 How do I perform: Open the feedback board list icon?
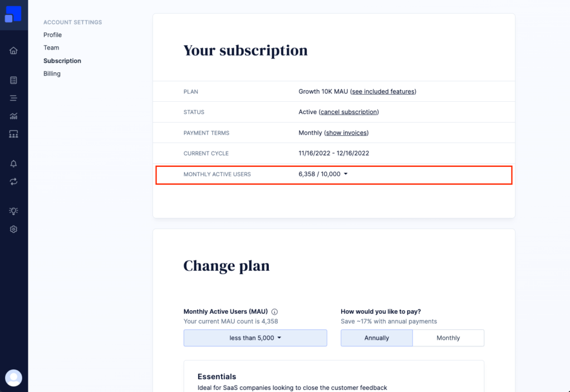[x=13, y=80]
